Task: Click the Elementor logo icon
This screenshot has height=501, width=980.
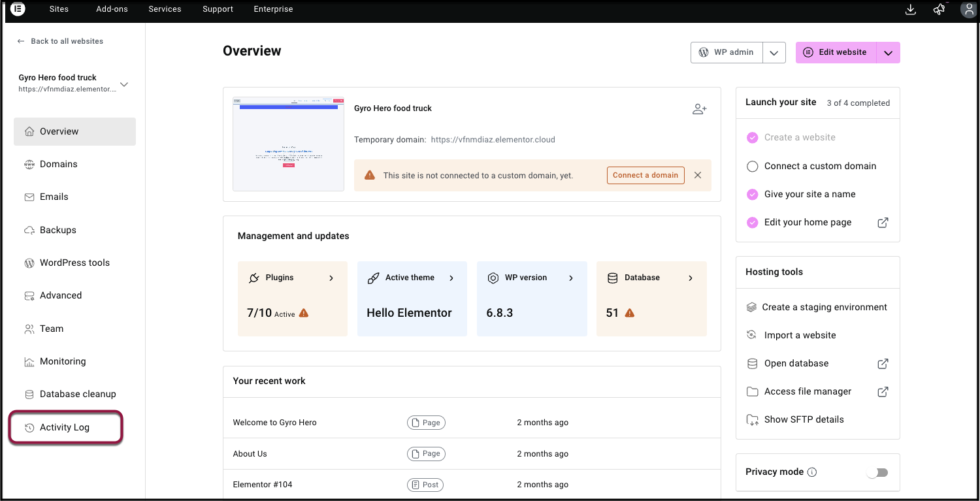Action: pyautogui.click(x=18, y=9)
